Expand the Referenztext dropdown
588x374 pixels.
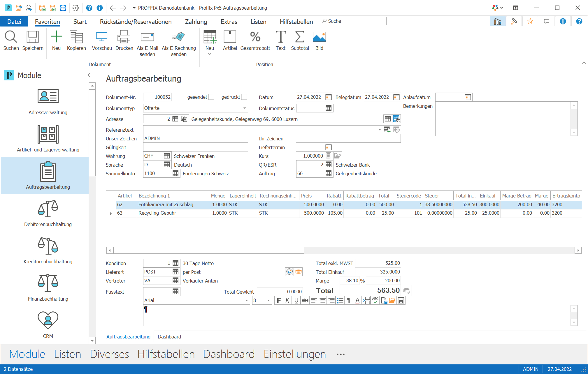tap(379, 130)
